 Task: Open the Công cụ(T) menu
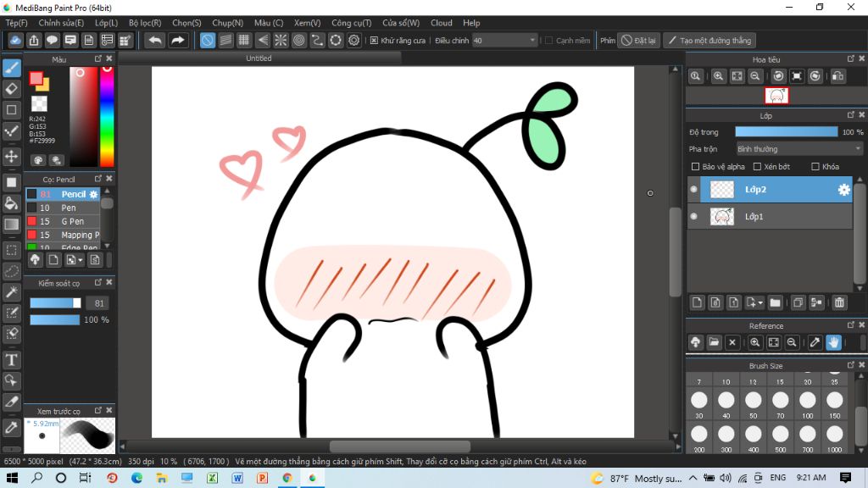tap(351, 23)
